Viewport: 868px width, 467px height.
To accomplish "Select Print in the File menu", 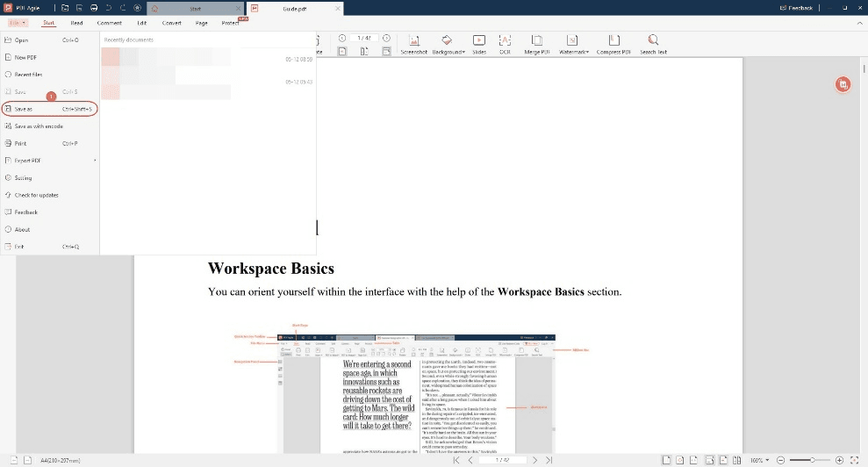I will (50, 143).
